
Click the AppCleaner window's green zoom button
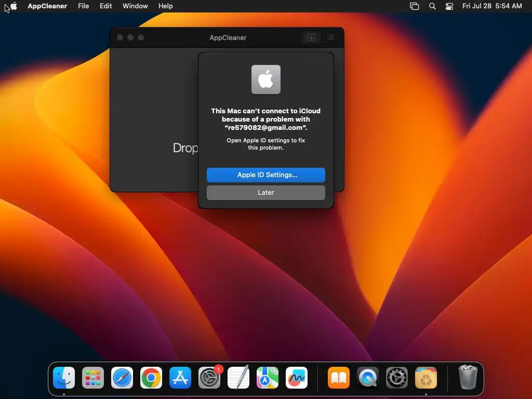pos(141,37)
